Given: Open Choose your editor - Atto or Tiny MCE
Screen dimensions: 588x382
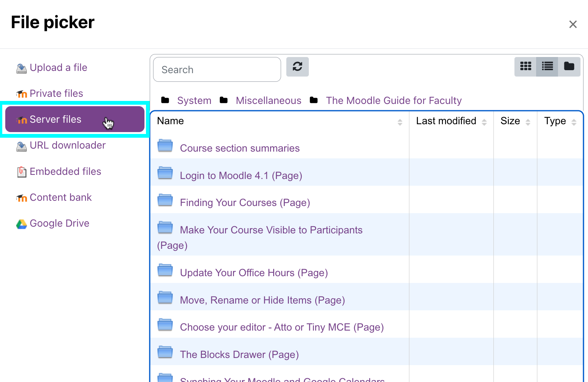Looking at the screenshot, I should (x=282, y=327).
